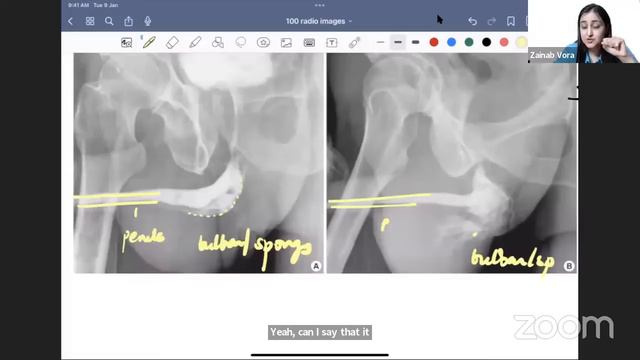Pick the green pen color
The height and width of the screenshot is (360, 640).
(469, 42)
